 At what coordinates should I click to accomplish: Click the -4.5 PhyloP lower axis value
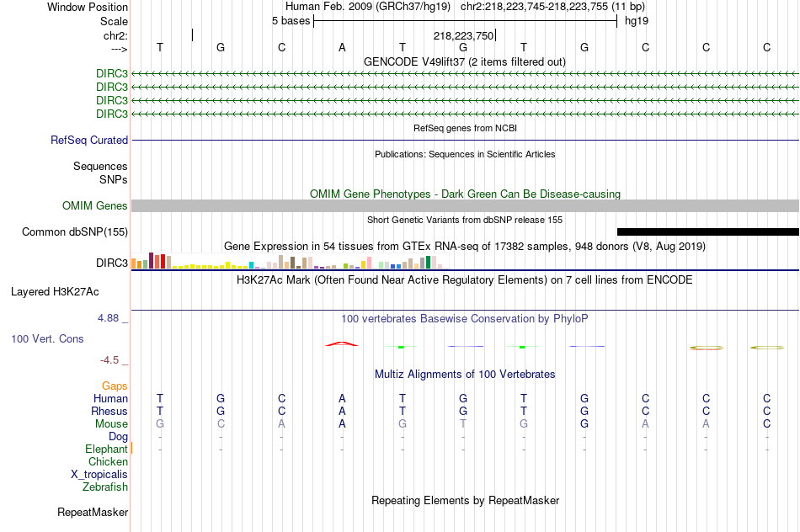109,360
